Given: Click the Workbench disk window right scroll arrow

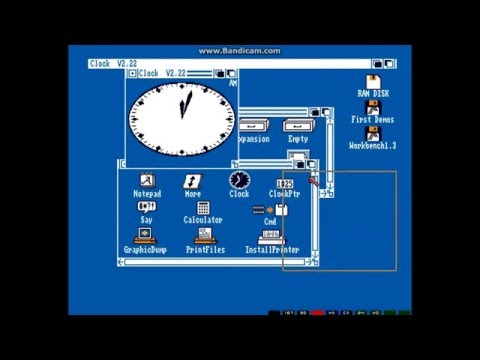Looking at the screenshot, I should tap(323, 193).
